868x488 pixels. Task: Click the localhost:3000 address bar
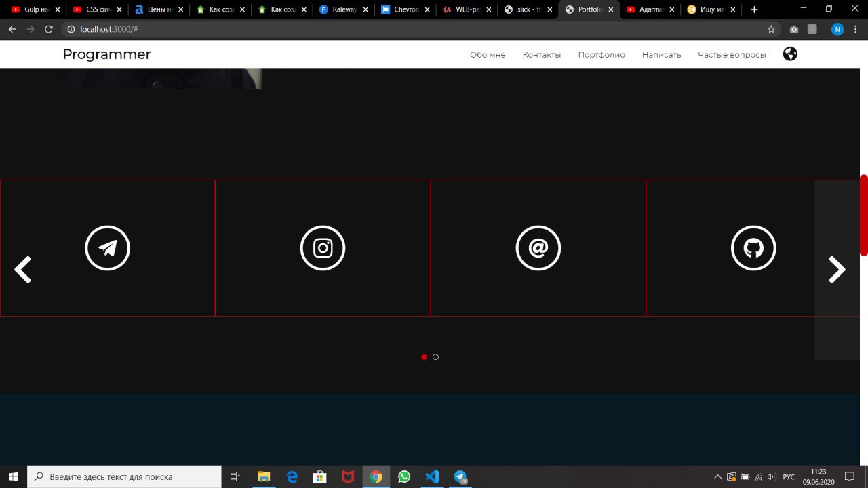[x=420, y=29]
